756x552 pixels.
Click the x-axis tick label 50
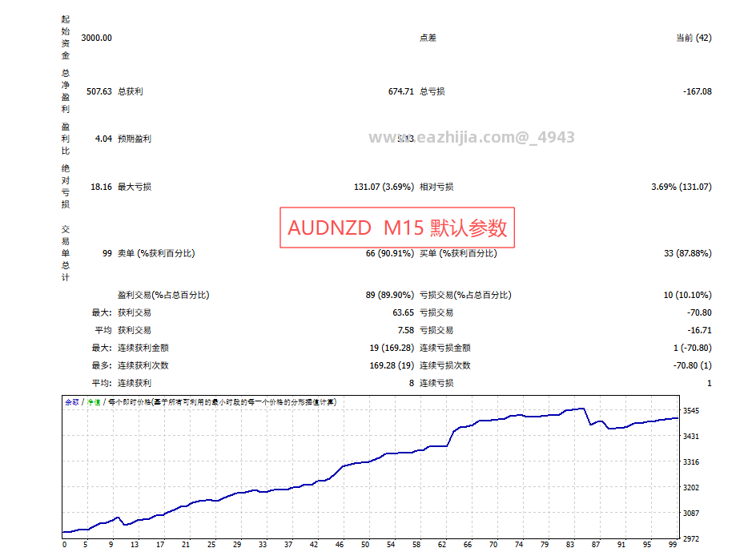pyautogui.click(x=365, y=544)
